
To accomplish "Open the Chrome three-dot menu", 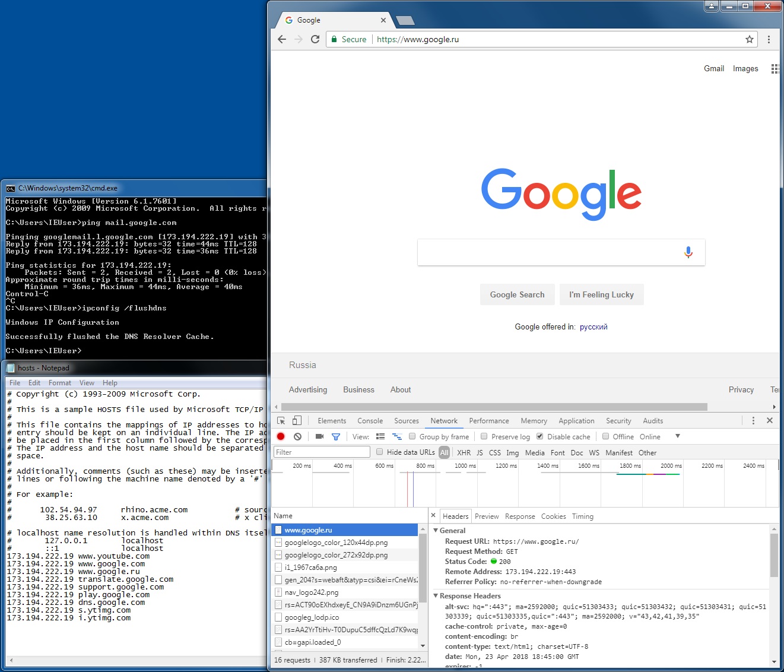I will [x=769, y=39].
